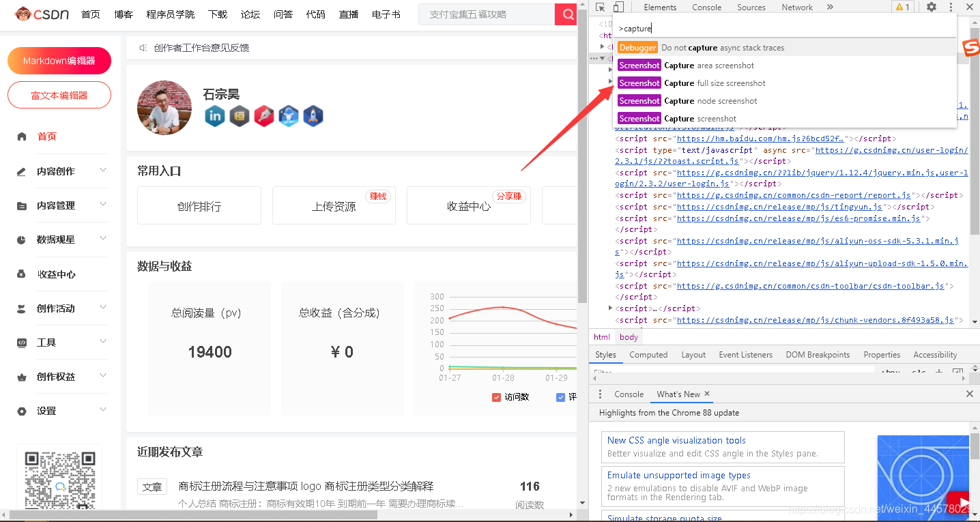Image resolution: width=980 pixels, height=522 pixels.
Task: Click the user avatar photo of 石宗昊
Action: tap(164, 108)
